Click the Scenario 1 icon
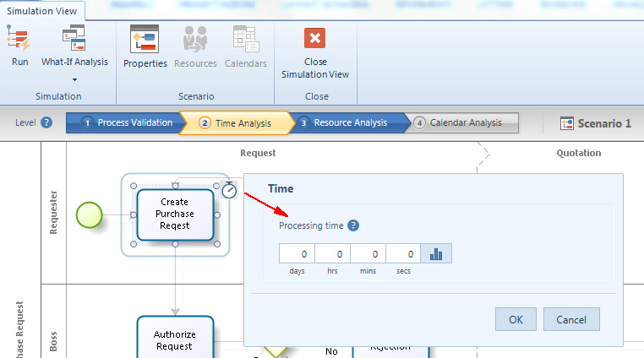 pyautogui.click(x=567, y=123)
